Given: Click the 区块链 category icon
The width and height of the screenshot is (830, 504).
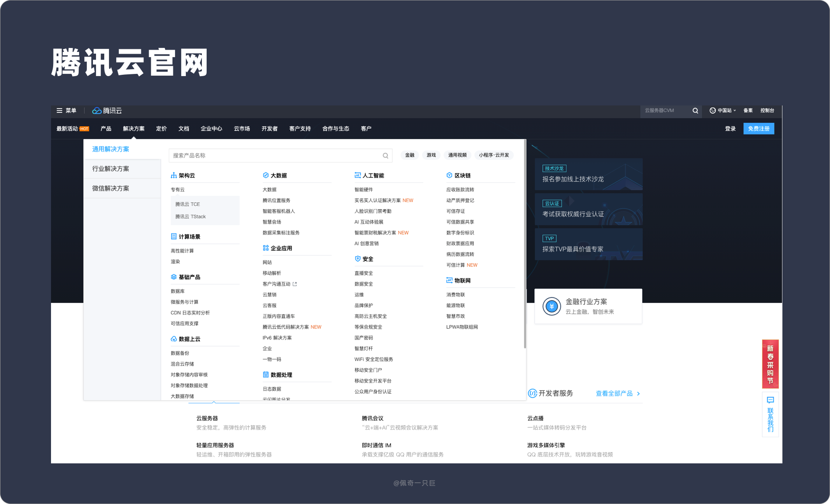Looking at the screenshot, I should (449, 175).
